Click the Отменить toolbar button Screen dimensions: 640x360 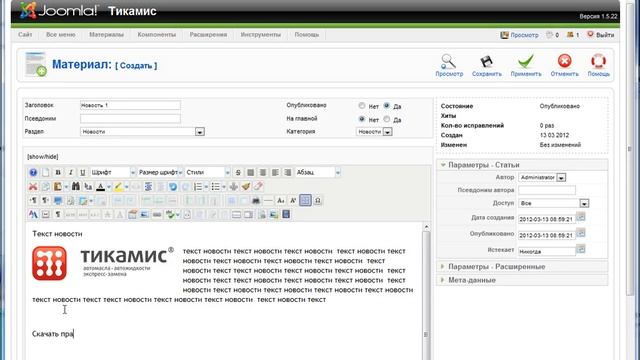coord(564,65)
